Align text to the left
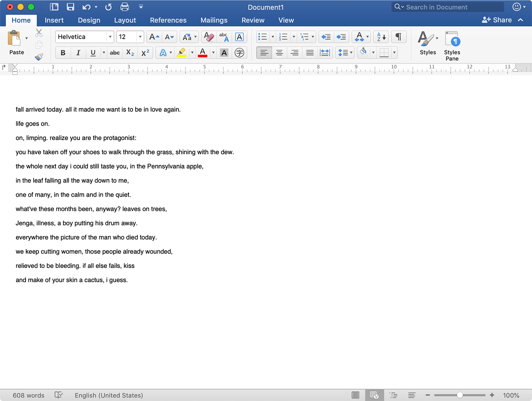This screenshot has height=401, width=532. tap(264, 53)
